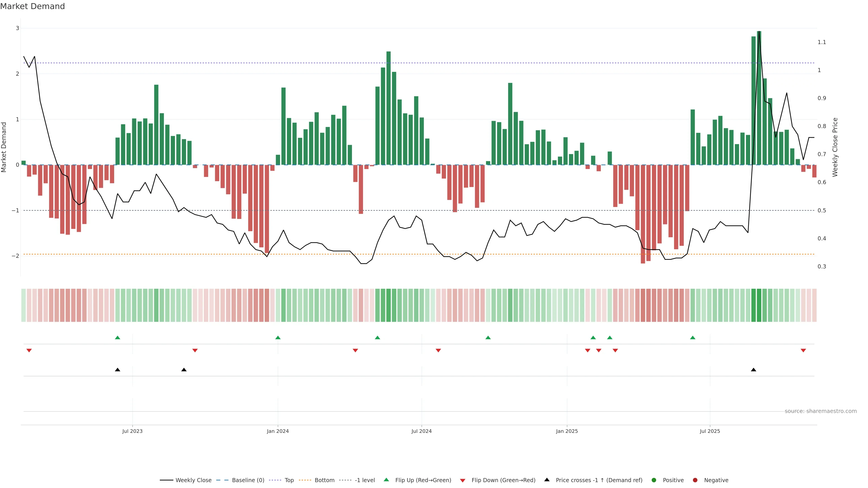The height and width of the screenshot is (488, 868).
Task: Click the green flip-up marker near Jan 2024
Action: [278, 338]
